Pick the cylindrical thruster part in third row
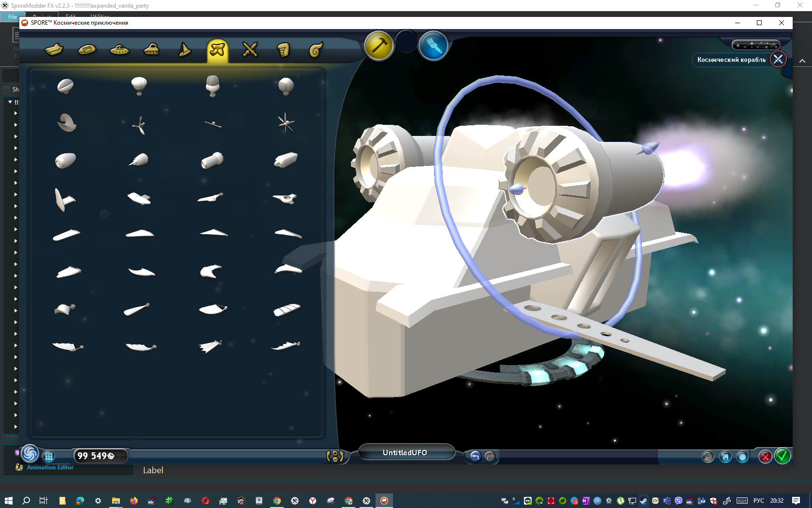812x508 pixels. 212,160
